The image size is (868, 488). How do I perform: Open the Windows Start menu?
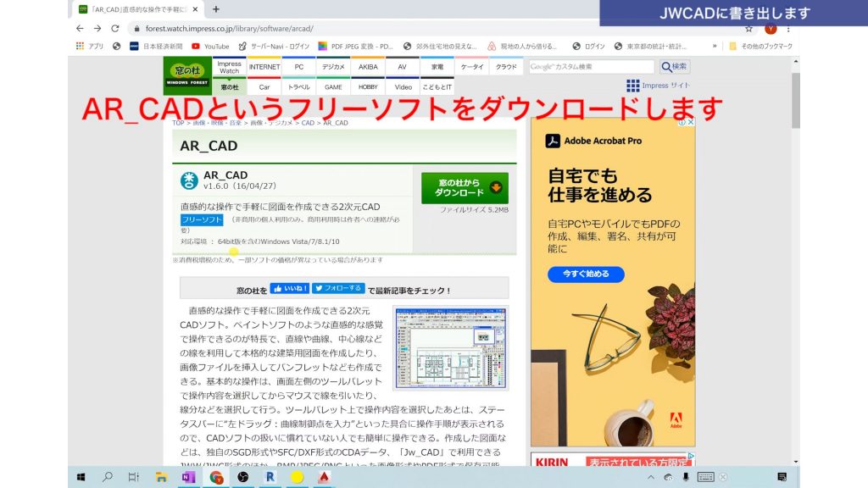tap(81, 477)
